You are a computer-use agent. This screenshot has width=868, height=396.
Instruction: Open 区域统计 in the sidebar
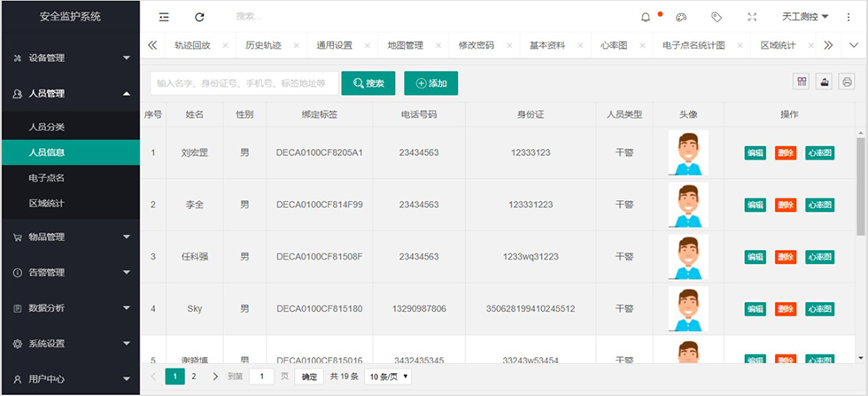tap(70, 203)
